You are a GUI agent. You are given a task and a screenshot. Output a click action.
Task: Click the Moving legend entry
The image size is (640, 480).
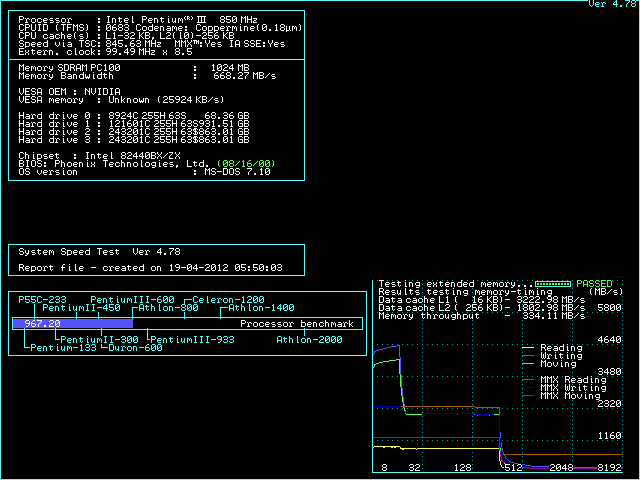[x=549, y=364]
